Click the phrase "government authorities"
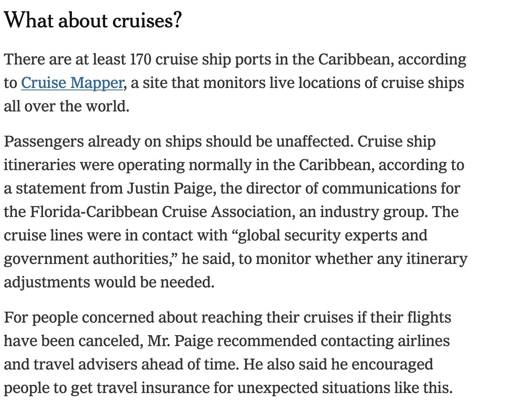Screen dimensions: 508x420 (86, 259)
